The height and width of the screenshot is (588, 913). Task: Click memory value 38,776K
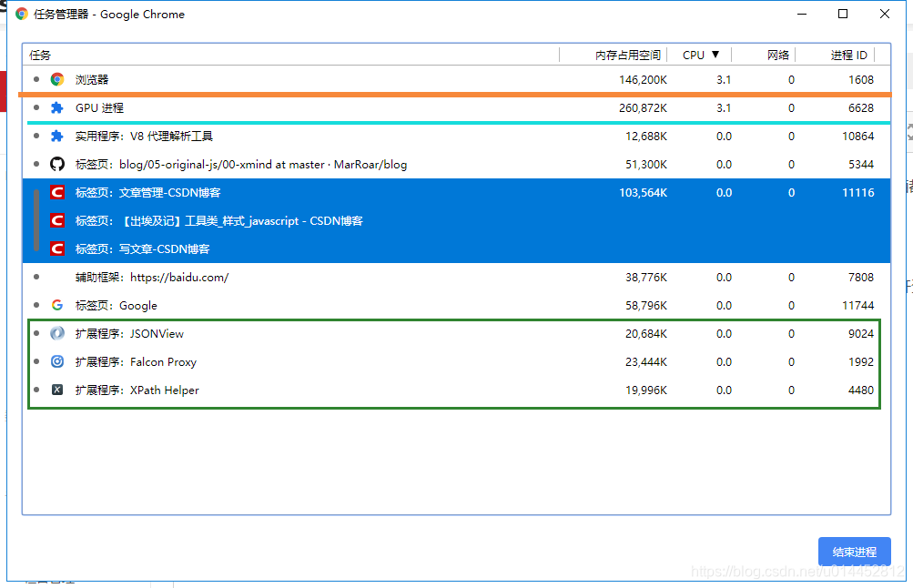click(646, 277)
